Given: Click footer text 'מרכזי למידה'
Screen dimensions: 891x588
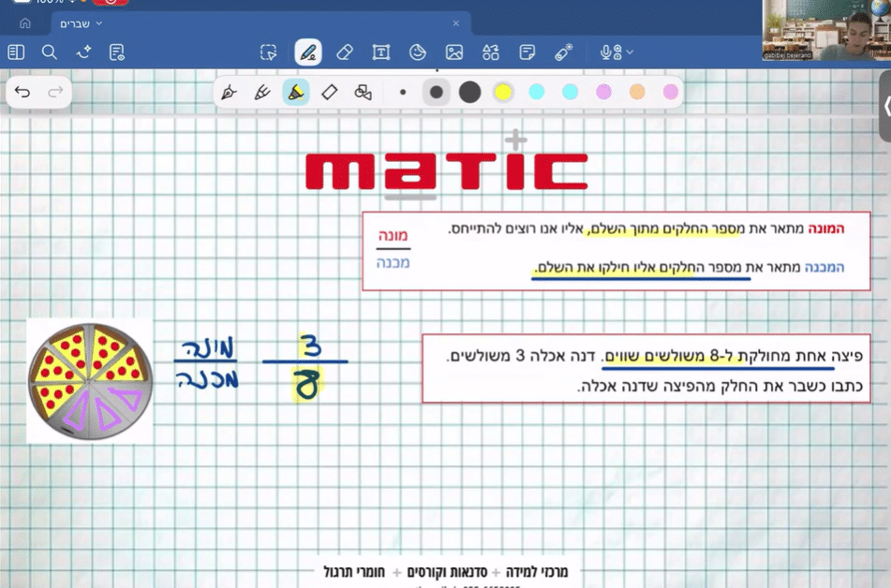Looking at the screenshot, I should pyautogui.click(x=537, y=572).
